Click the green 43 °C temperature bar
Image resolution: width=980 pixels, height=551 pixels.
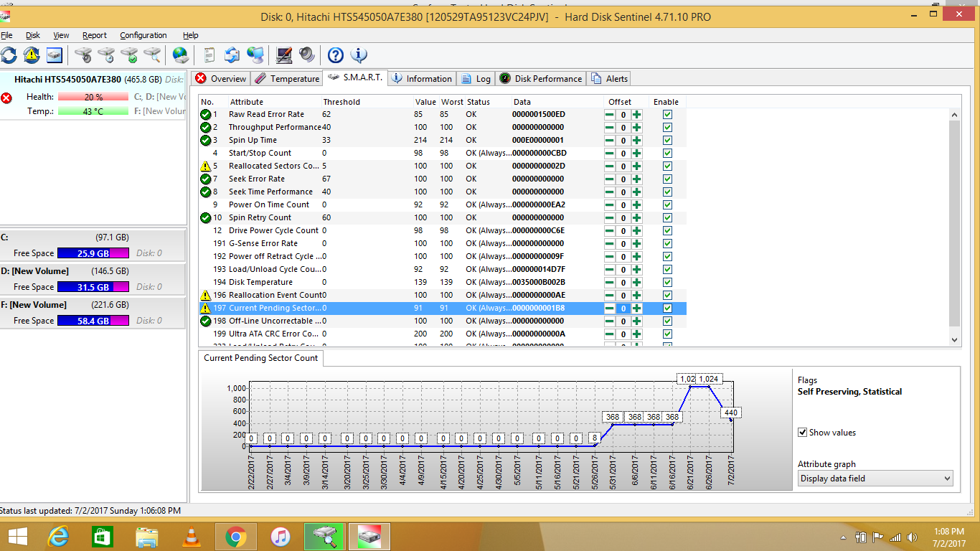(x=93, y=111)
